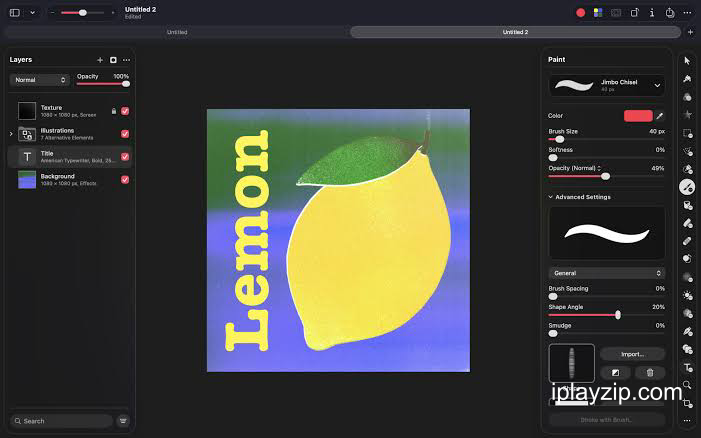Image resolution: width=701 pixels, height=438 pixels.
Task: Select the brush shape thumbnail
Action: point(572,363)
